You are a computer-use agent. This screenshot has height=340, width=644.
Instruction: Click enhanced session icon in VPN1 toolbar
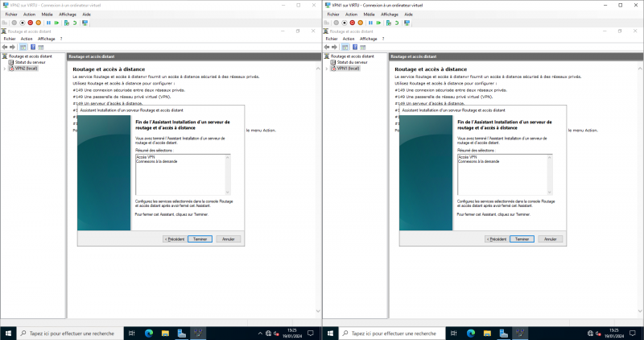[x=407, y=23]
